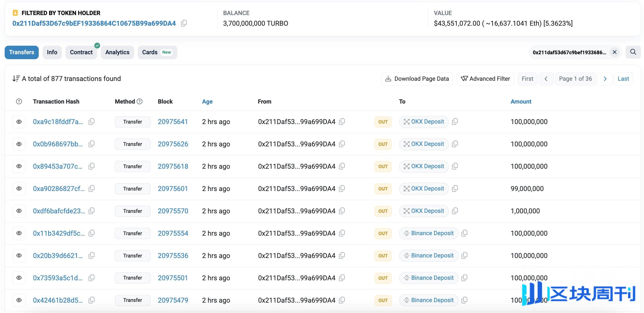Screen dimensions: 644x313
Task: Open the Cards New tab
Action: (x=157, y=52)
